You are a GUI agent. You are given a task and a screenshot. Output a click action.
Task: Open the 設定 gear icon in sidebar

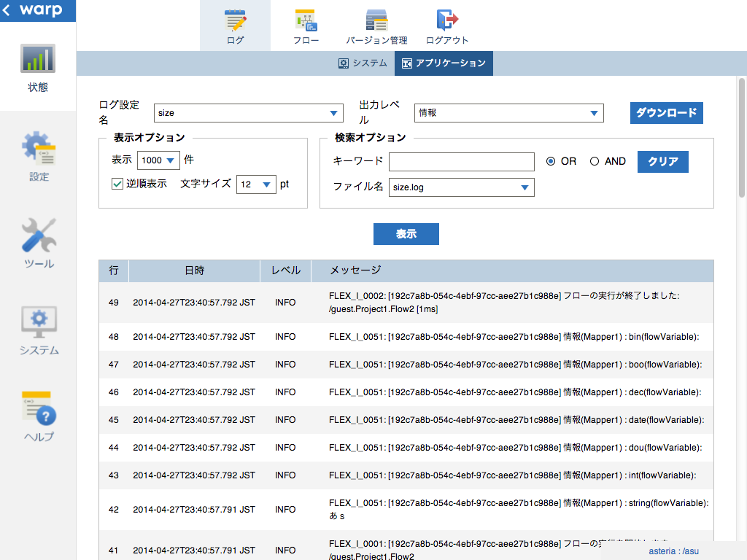[39, 148]
